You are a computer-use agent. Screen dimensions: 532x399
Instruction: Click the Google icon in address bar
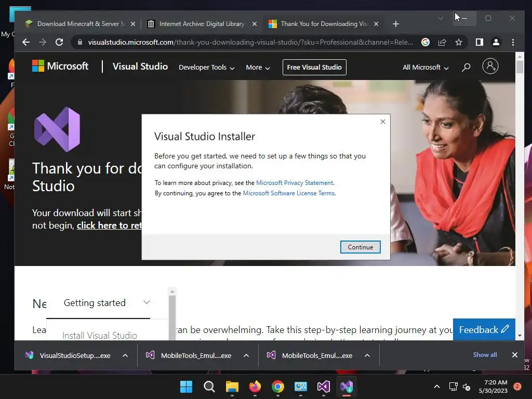[x=425, y=42]
